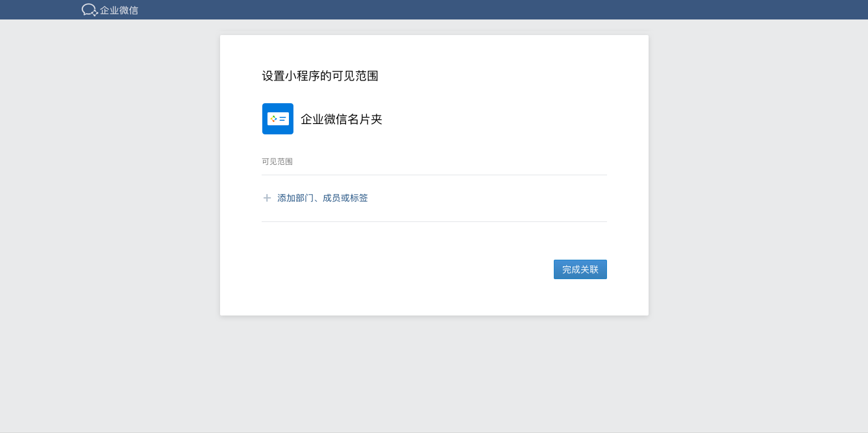Viewport: 868px width, 433px height.
Task: Click the white settings card panel
Action: point(434,175)
